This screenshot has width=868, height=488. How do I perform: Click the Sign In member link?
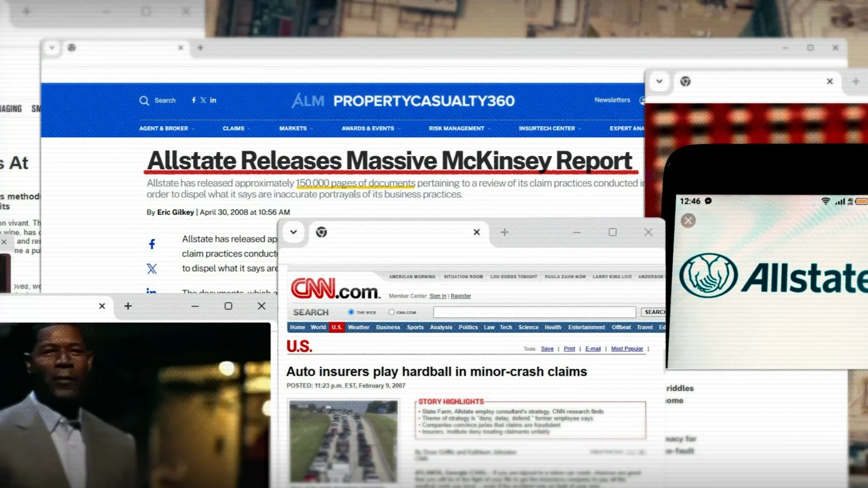pos(438,296)
